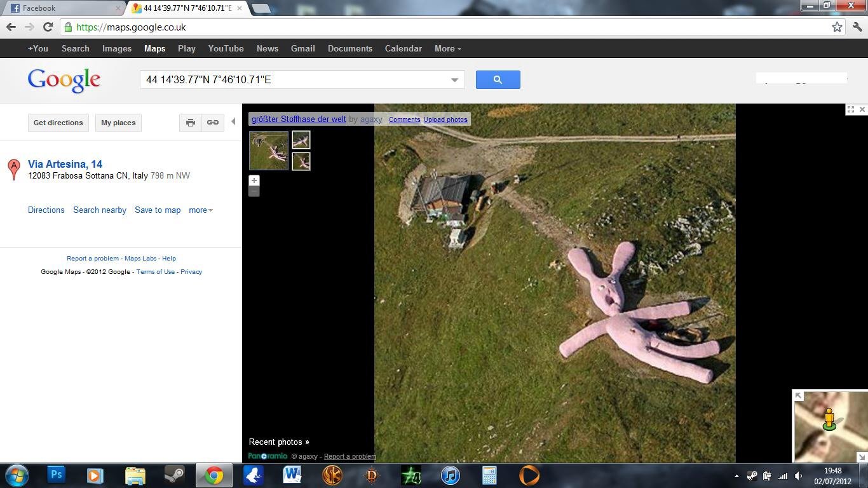The image size is (868, 488).
Task: Click the blue search magnifier button
Action: 498,79
